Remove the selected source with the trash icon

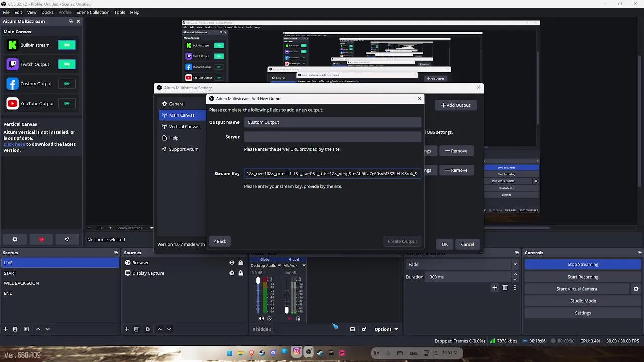[x=136, y=329]
